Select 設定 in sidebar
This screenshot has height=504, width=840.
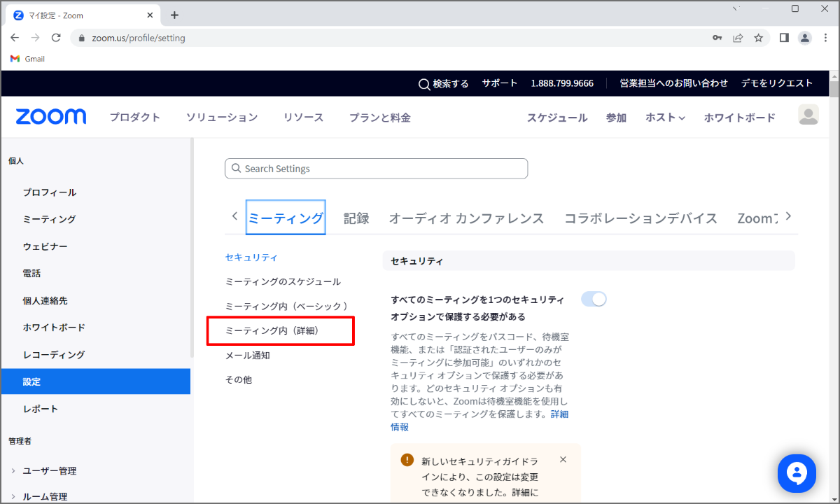(x=95, y=381)
